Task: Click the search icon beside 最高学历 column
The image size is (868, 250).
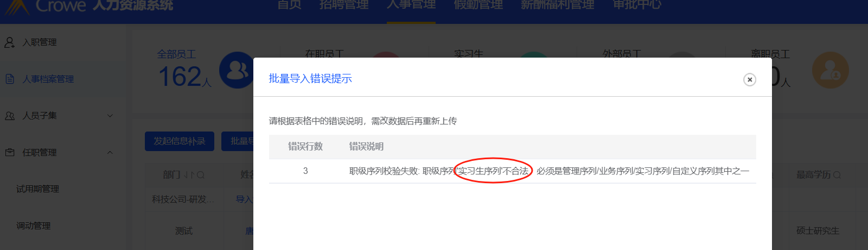Action: click(837, 175)
